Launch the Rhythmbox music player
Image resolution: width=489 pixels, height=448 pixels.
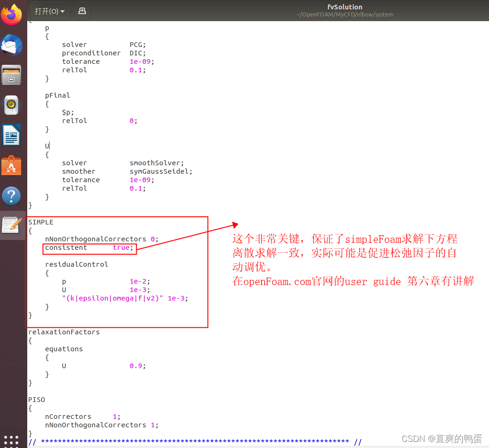[x=12, y=105]
